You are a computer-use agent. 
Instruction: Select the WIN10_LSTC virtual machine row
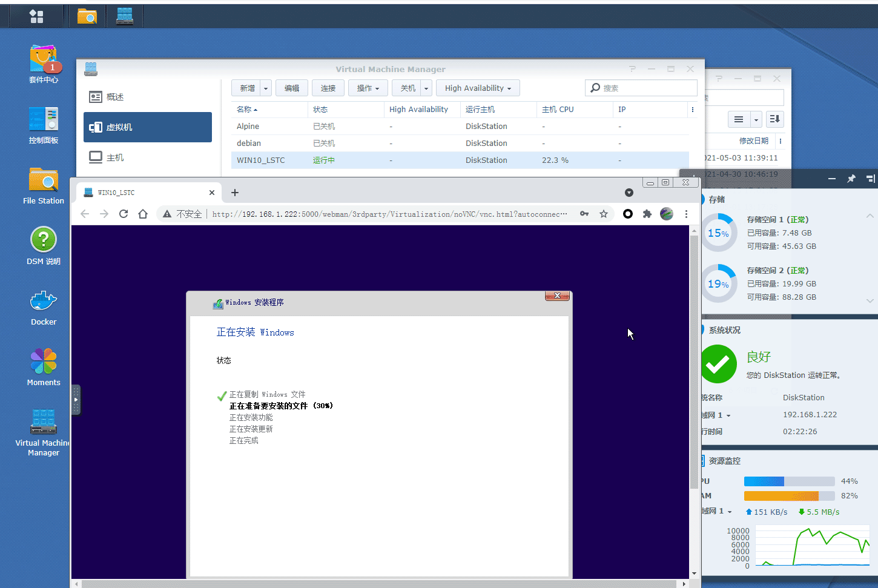[x=460, y=160]
